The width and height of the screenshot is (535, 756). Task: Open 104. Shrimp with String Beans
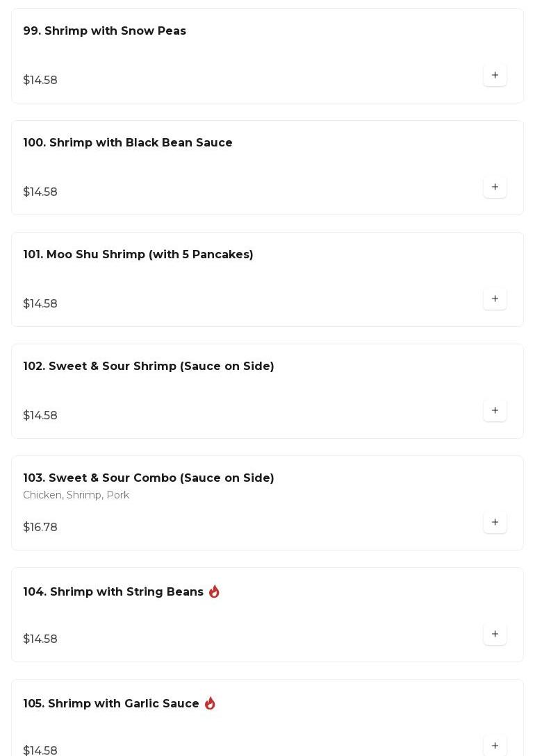coord(113,592)
